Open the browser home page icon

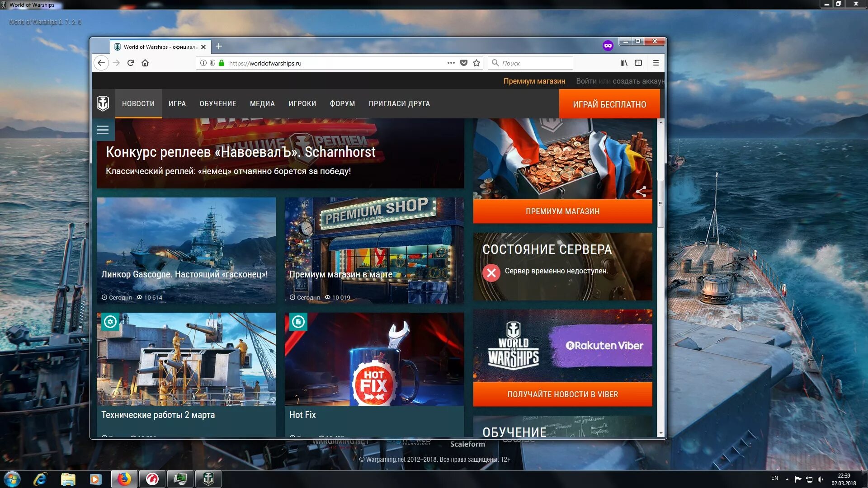(x=145, y=63)
